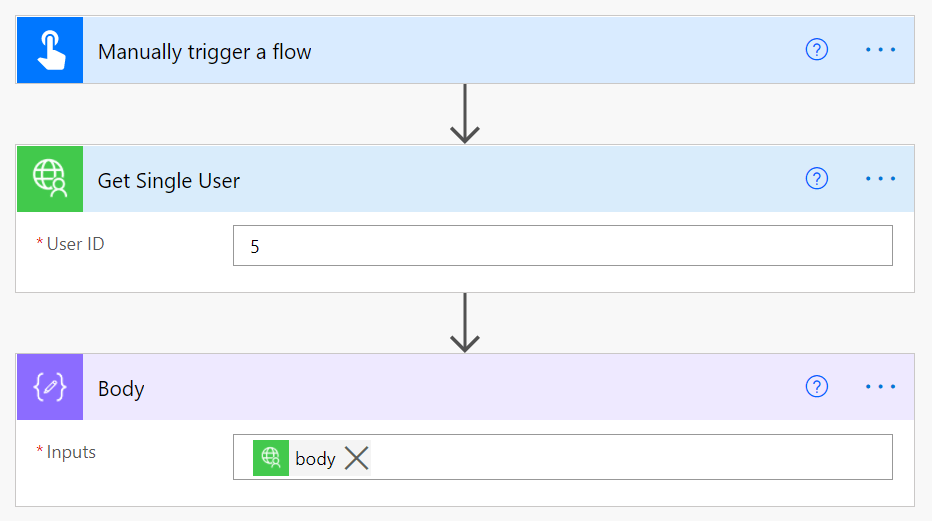Image resolution: width=932 pixels, height=521 pixels.
Task: Click the green icon on body token
Action: [271, 458]
